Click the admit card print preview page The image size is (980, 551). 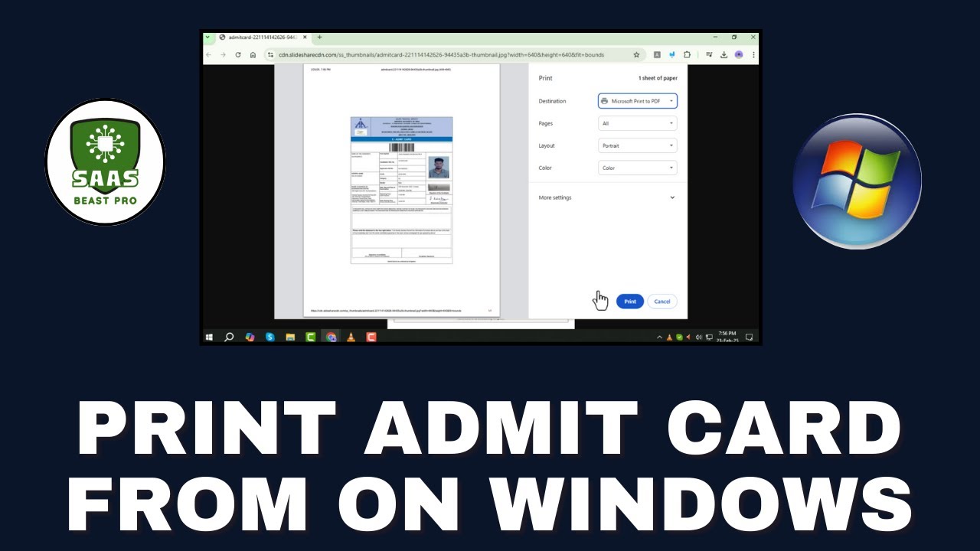coord(401,191)
